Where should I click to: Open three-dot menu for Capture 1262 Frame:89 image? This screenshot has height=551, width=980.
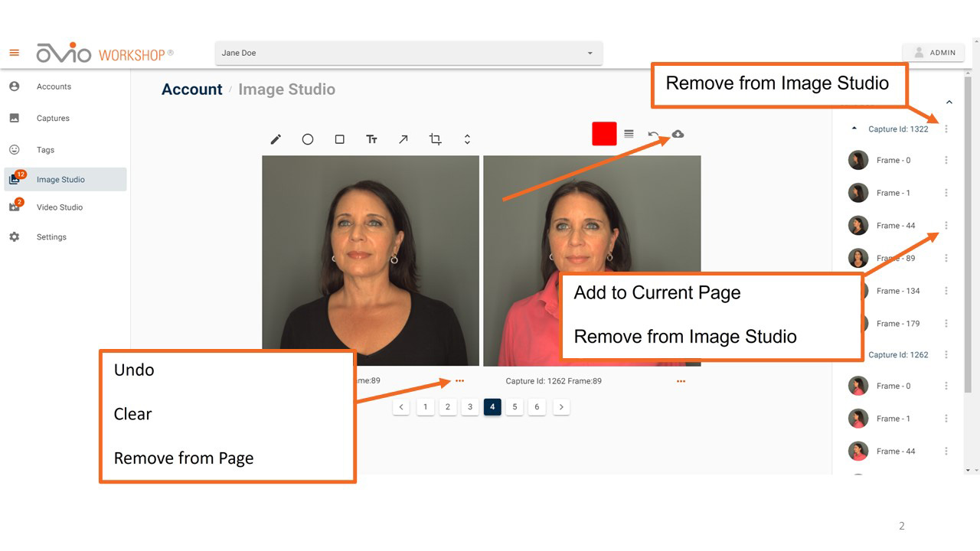681,381
